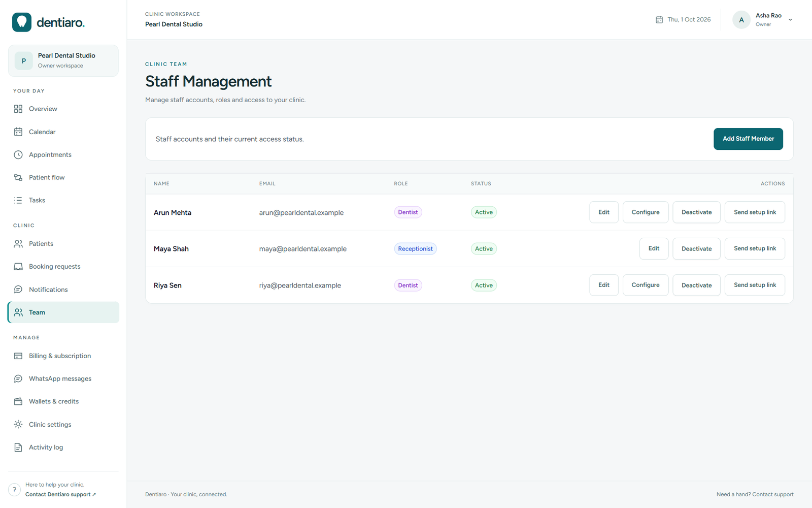Open the Patients list
This screenshot has width=812, height=508.
63,244
